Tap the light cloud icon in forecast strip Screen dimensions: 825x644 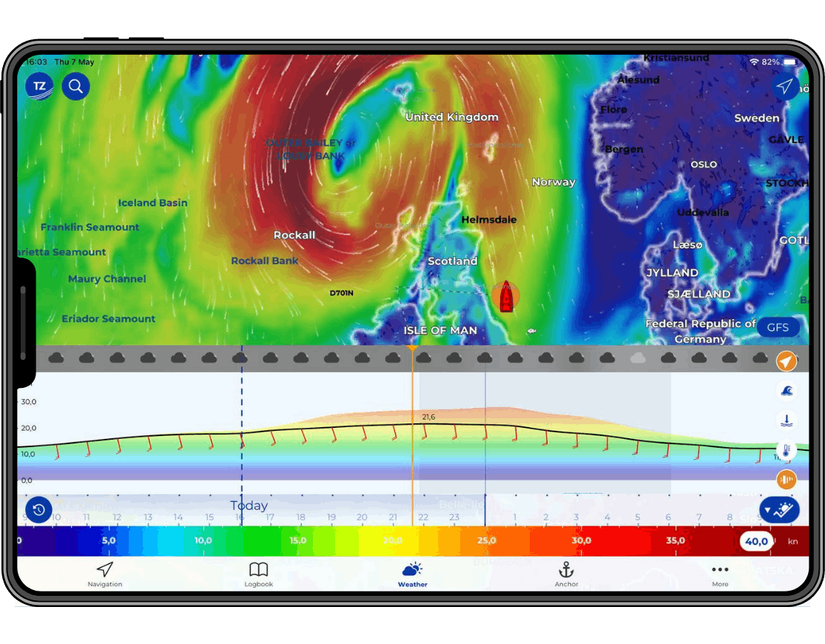pyautogui.click(x=638, y=358)
